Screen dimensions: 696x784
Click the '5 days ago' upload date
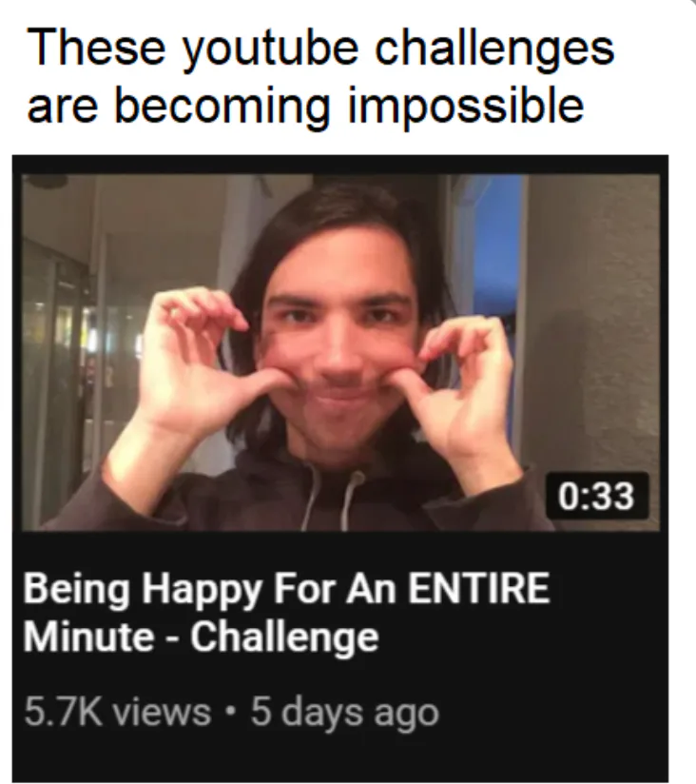pyautogui.click(x=345, y=714)
